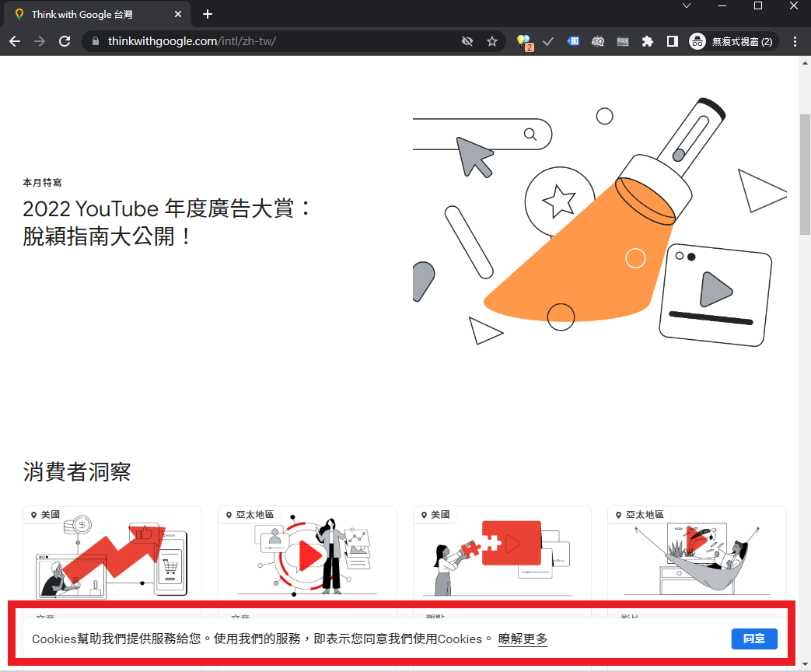The image size is (811, 672).
Task: Click the lock icon in address bar
Action: click(95, 41)
